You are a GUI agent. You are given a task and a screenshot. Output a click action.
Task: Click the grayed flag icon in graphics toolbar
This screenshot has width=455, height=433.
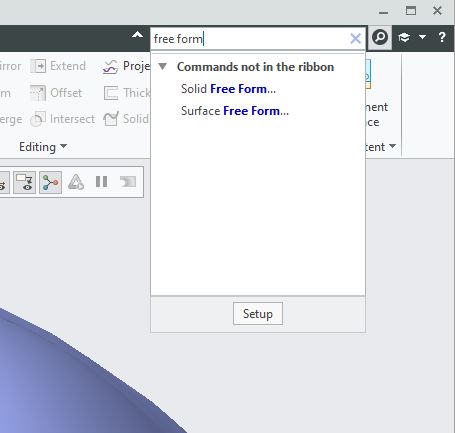(x=128, y=182)
